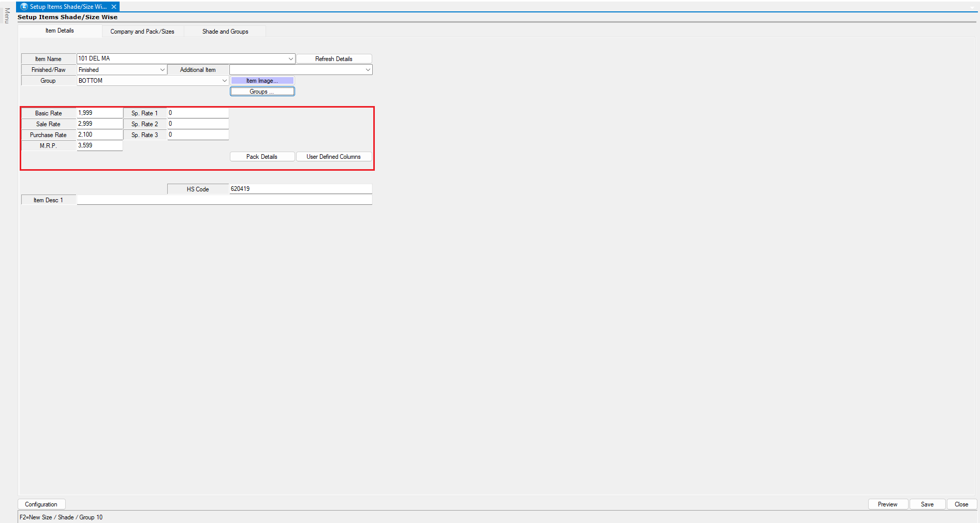Open User Defined Columns
The height and width of the screenshot is (523, 980).
point(333,157)
